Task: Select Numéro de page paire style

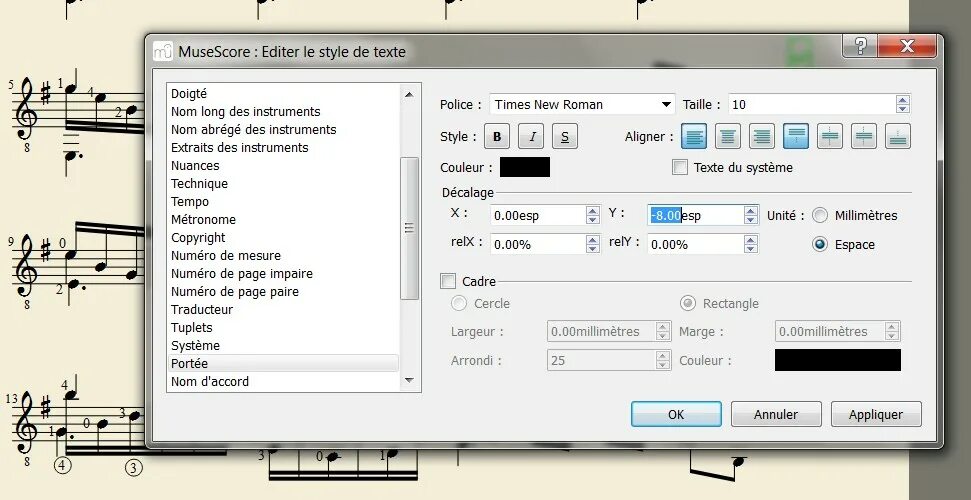Action: (x=284, y=291)
